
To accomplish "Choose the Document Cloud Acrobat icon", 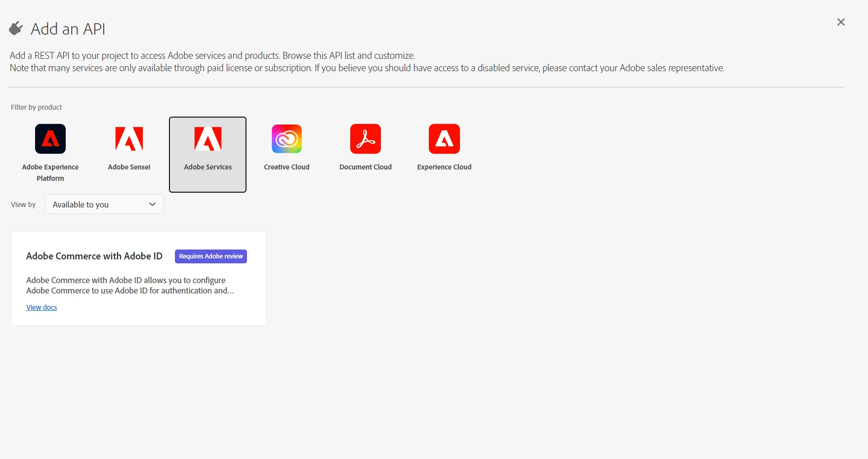I will 366,139.
